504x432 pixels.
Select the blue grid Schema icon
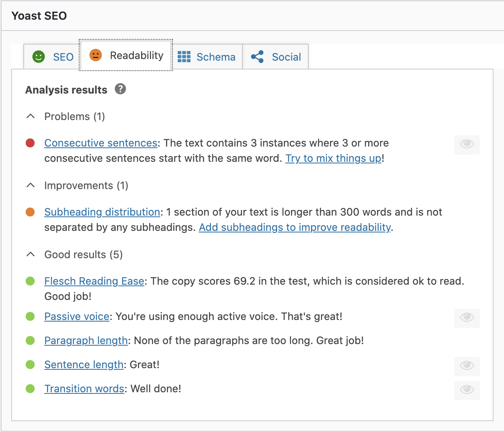pyautogui.click(x=184, y=57)
